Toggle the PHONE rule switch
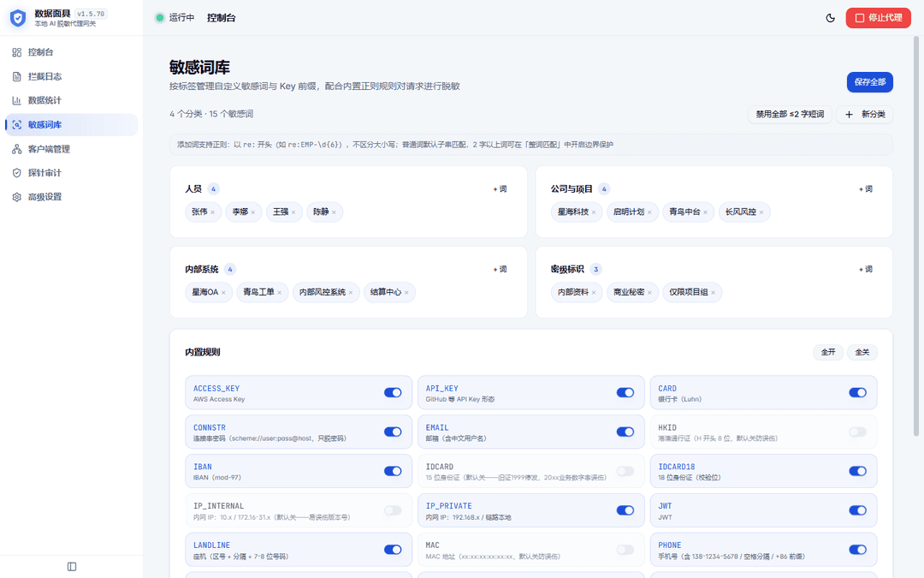The width and height of the screenshot is (924, 578). pos(858,550)
